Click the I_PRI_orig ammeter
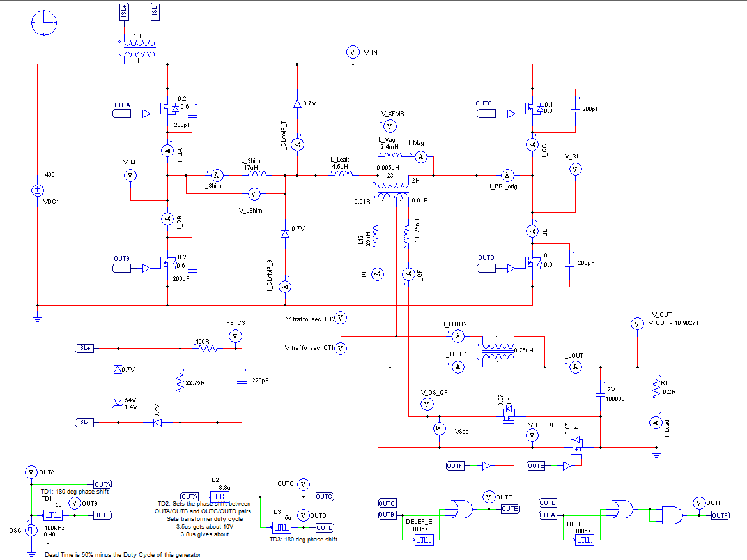 (507, 175)
